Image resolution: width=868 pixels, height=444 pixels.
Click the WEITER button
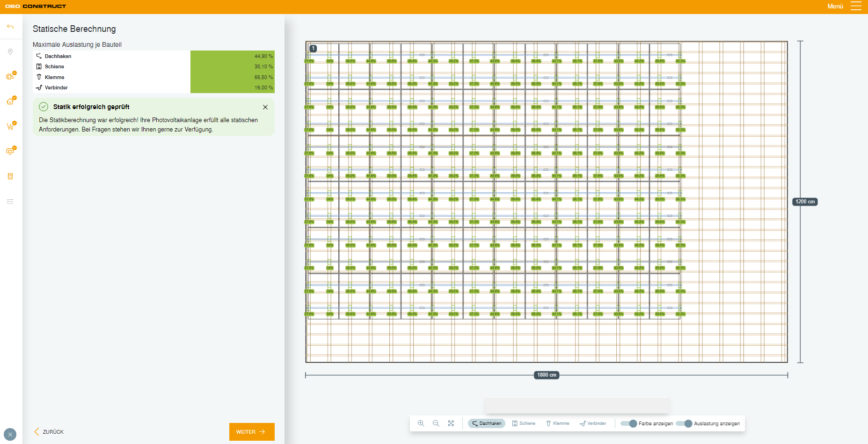click(252, 432)
